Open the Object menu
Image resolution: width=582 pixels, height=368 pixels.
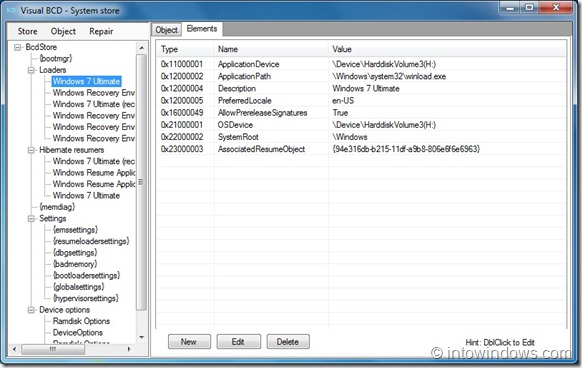click(x=63, y=32)
